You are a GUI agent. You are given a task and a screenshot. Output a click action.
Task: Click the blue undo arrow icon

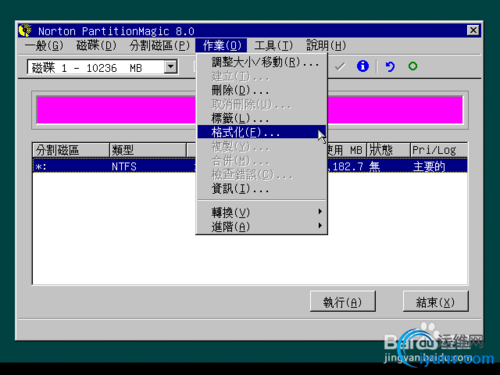[390, 67]
